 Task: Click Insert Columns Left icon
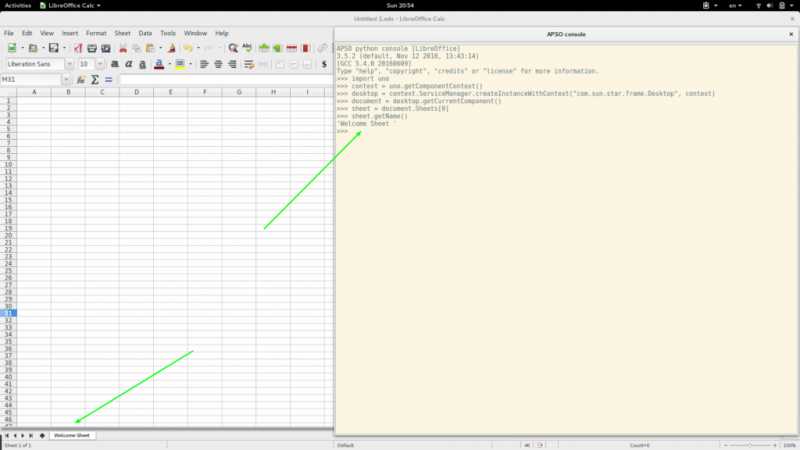[277, 48]
